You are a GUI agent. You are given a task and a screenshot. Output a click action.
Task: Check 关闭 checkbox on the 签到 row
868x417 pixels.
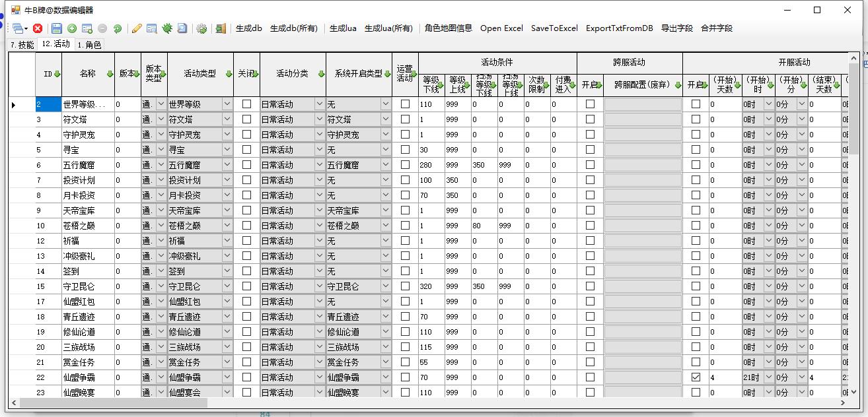tap(247, 271)
